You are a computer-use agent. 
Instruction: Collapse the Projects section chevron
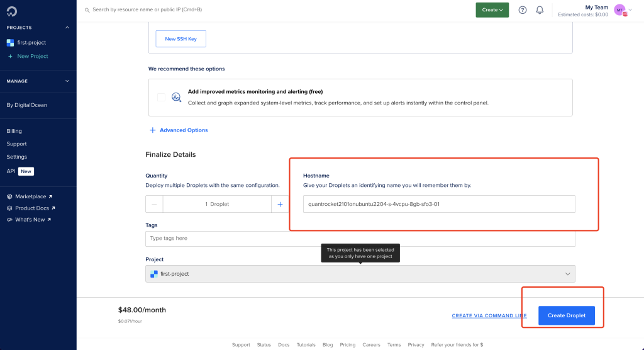click(67, 28)
